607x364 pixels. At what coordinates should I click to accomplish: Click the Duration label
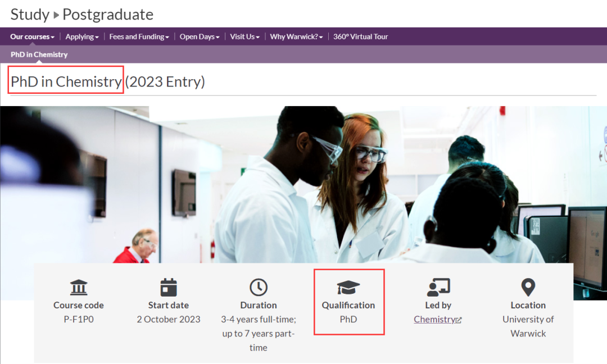pos(258,305)
